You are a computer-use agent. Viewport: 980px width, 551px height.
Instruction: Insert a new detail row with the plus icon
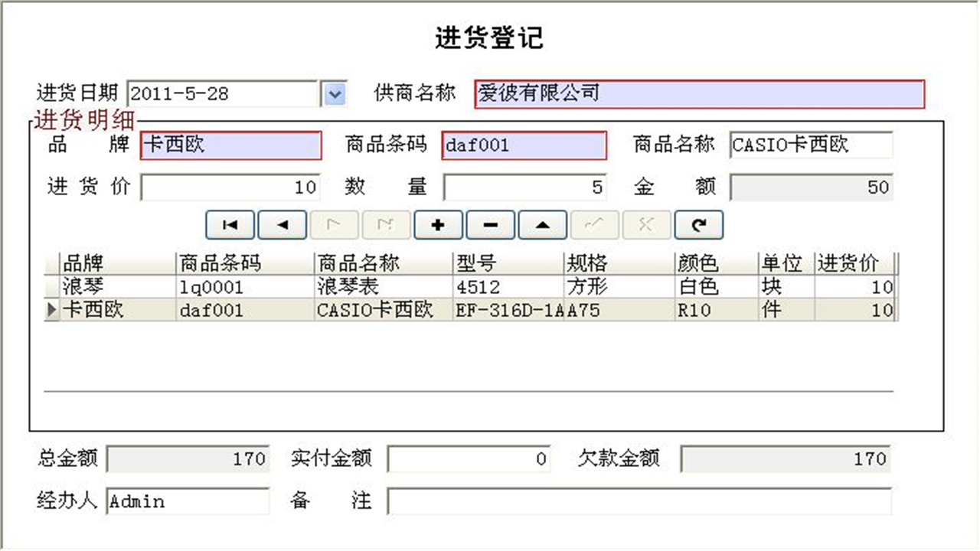coord(438,224)
